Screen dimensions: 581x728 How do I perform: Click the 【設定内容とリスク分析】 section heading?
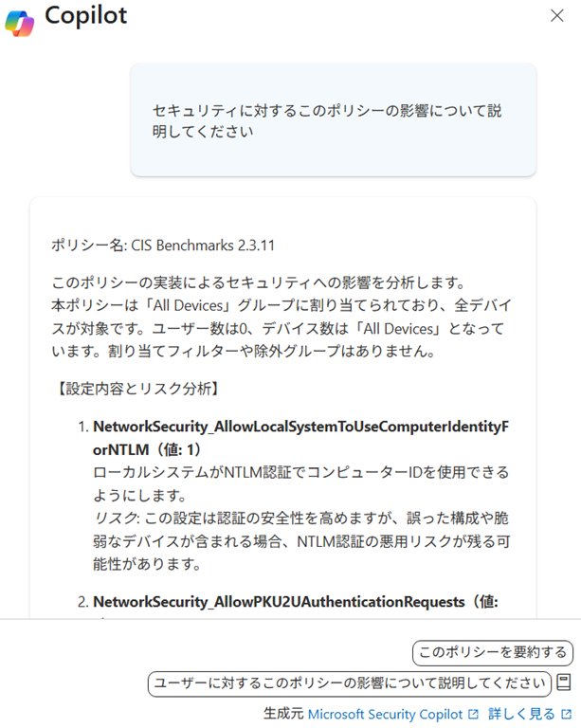click(137, 388)
